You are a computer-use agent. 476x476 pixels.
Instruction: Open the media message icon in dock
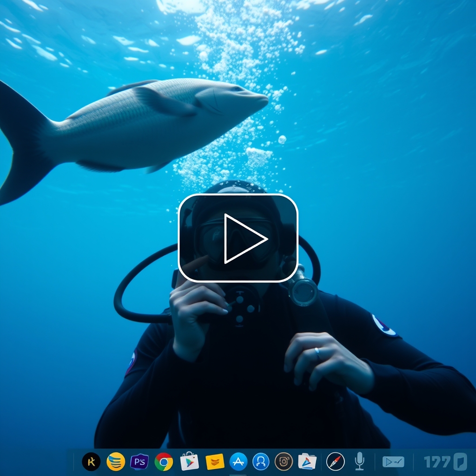tap(393, 462)
